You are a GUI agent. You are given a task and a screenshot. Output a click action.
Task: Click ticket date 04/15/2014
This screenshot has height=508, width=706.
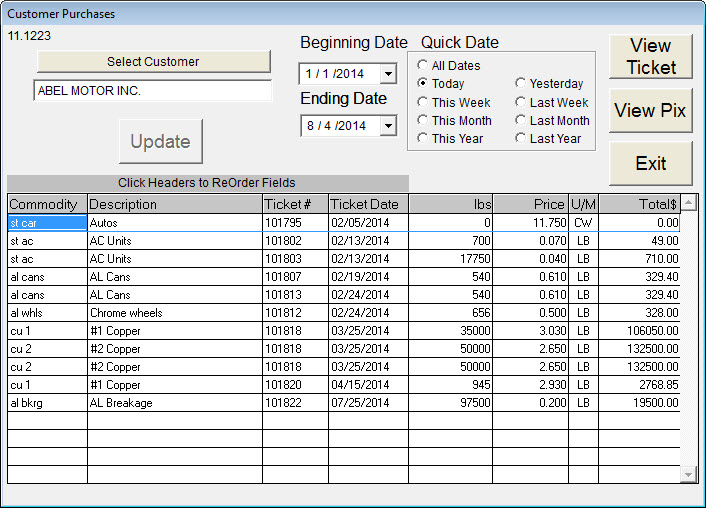click(x=369, y=385)
